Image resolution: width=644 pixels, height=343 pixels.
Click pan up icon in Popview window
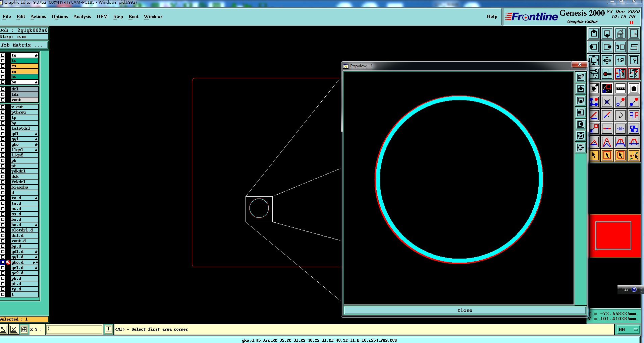(581, 89)
